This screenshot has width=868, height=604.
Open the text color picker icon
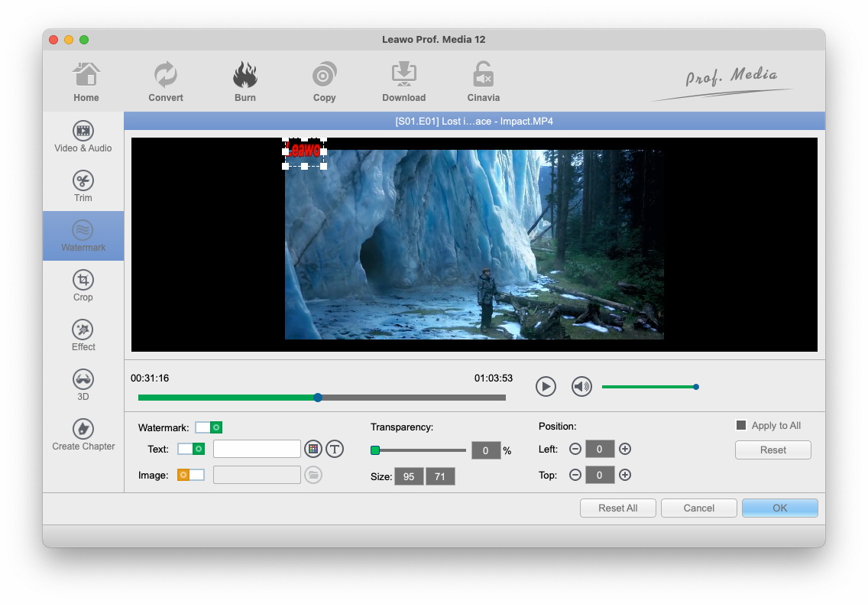(313, 449)
